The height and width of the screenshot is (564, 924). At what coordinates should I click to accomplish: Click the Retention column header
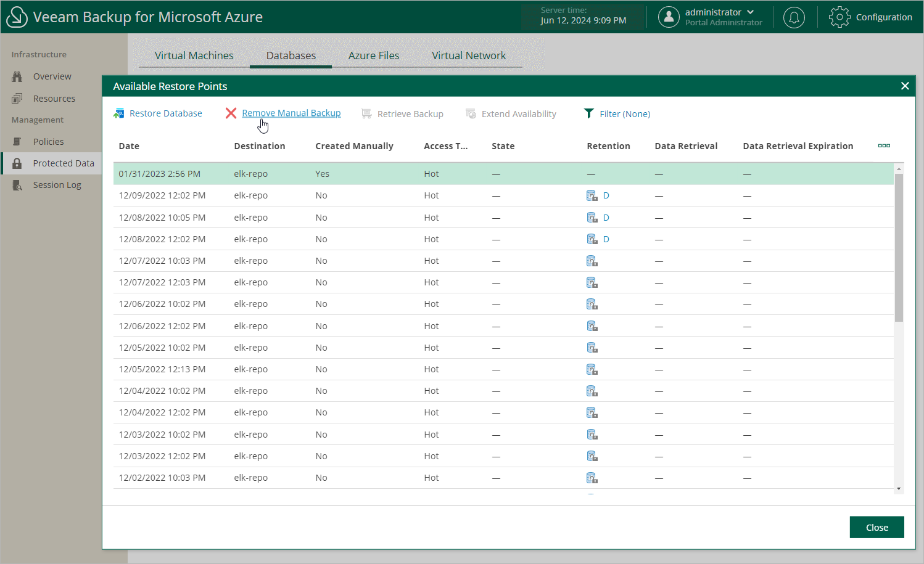tap(608, 146)
